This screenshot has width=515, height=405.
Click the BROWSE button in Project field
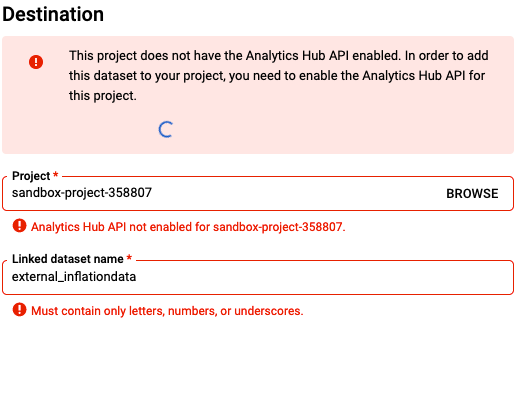click(x=472, y=194)
